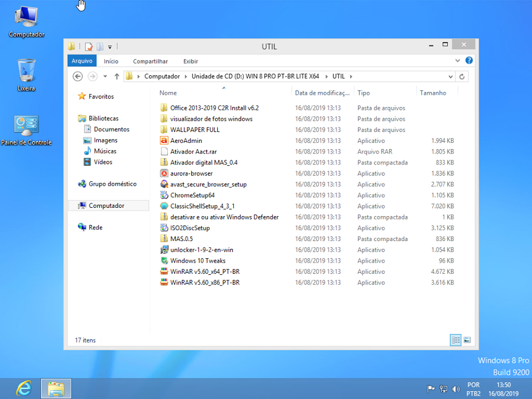Open Action Center flag tray icon

(431, 389)
